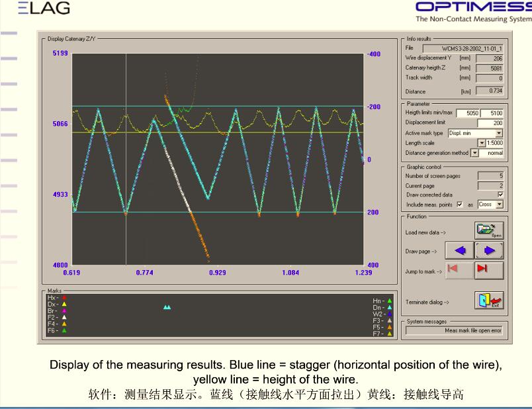Click the cyan mark triangles in Marks panel
This screenshot has width=532, height=409.
(x=167, y=307)
